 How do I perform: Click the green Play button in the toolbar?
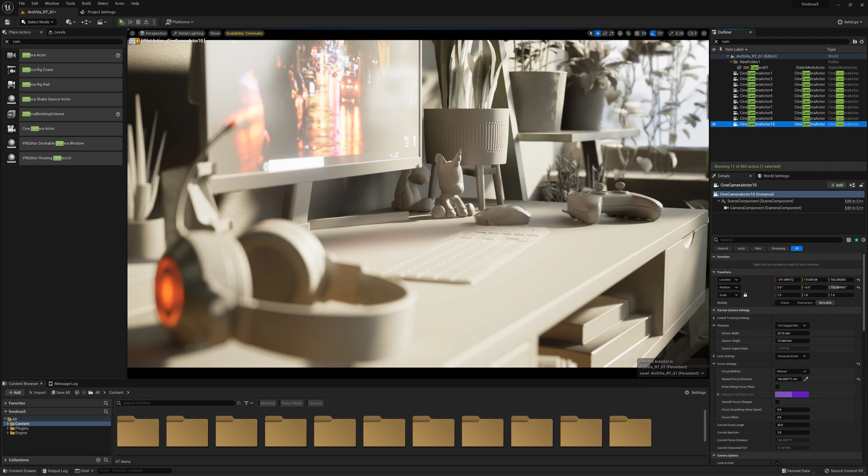coord(122,22)
